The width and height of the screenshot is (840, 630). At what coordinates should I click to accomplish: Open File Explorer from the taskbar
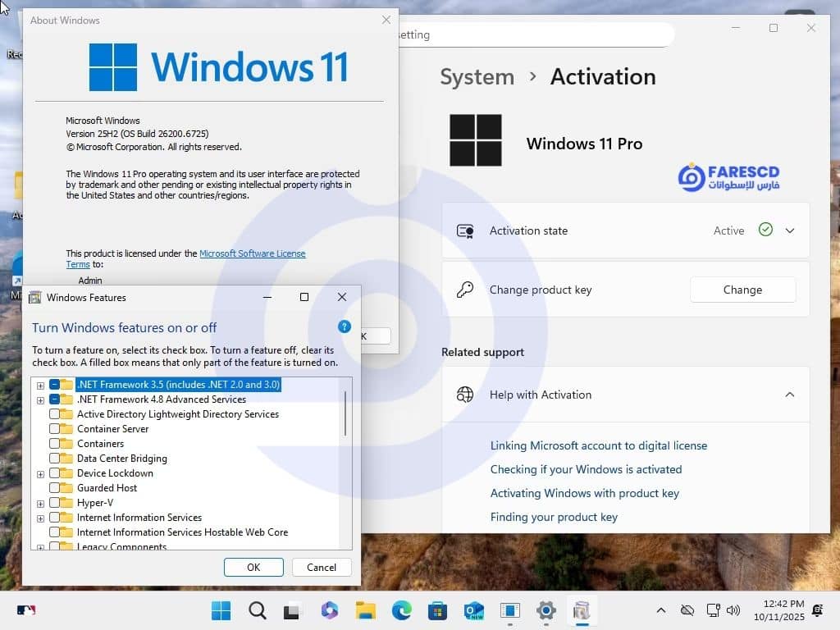point(365,610)
